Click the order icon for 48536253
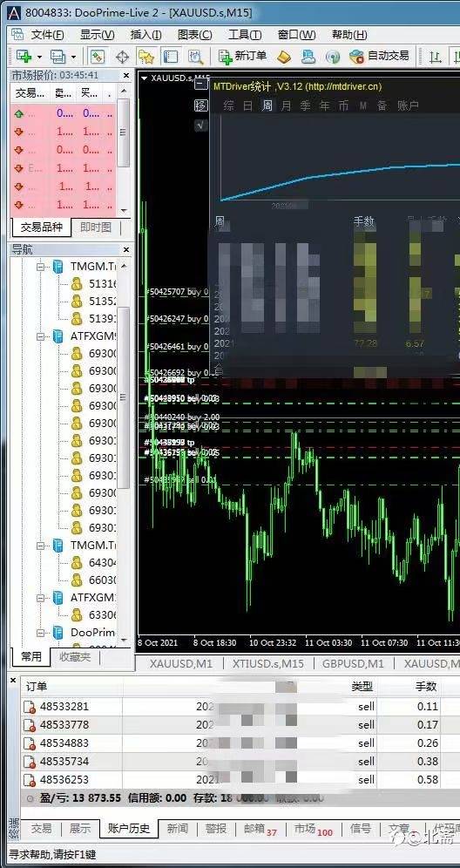This screenshot has height=868, width=460. click(x=30, y=779)
